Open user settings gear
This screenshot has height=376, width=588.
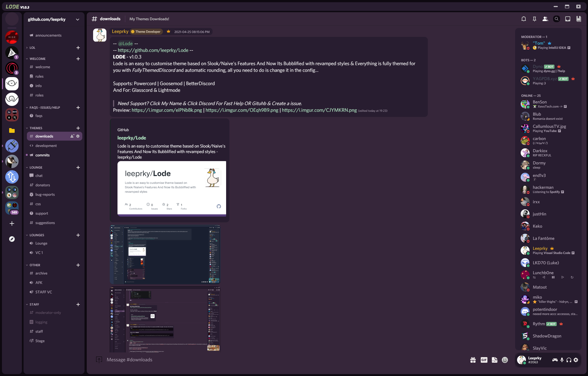[x=576, y=360]
